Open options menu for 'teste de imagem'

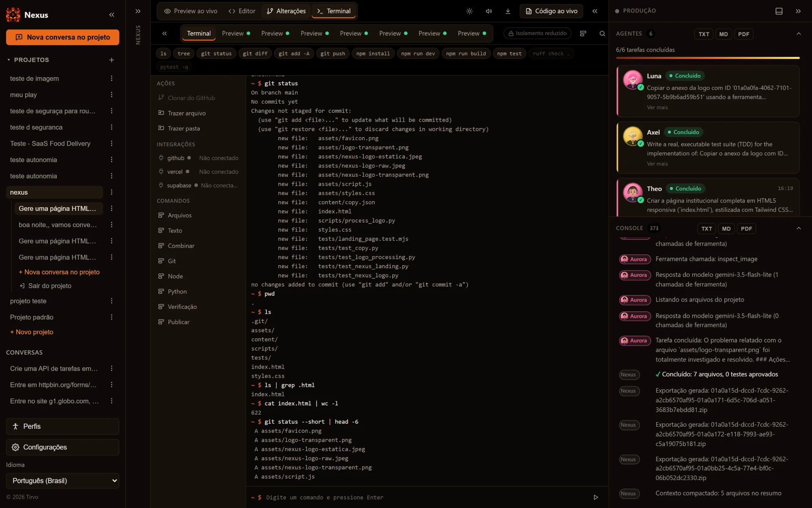coord(112,78)
